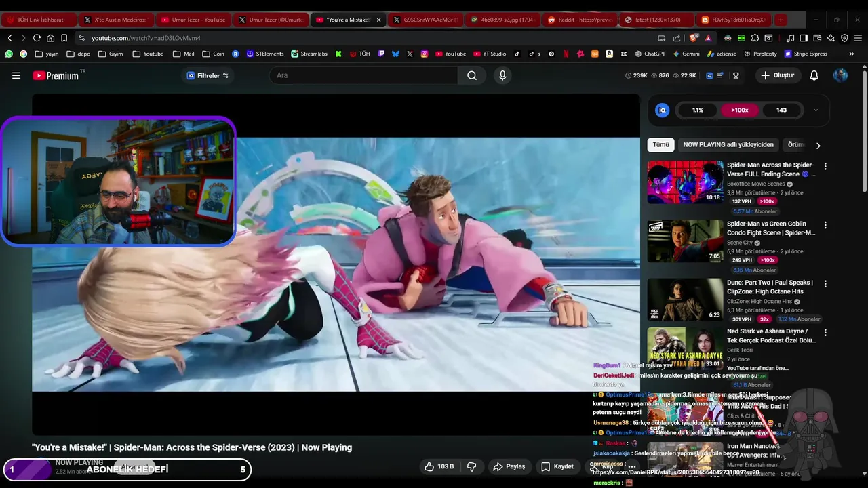Open the Streamlabs bookmark
This screenshot has width=868, height=488.
(x=309, y=54)
